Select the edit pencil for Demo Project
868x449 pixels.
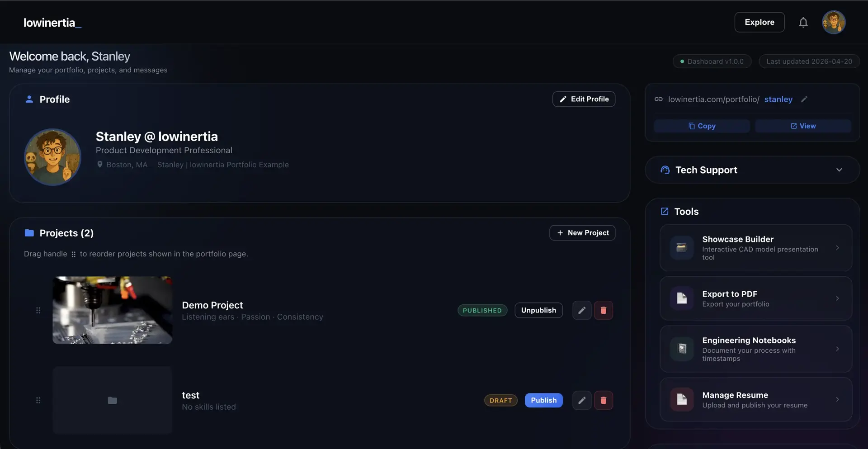coord(581,310)
